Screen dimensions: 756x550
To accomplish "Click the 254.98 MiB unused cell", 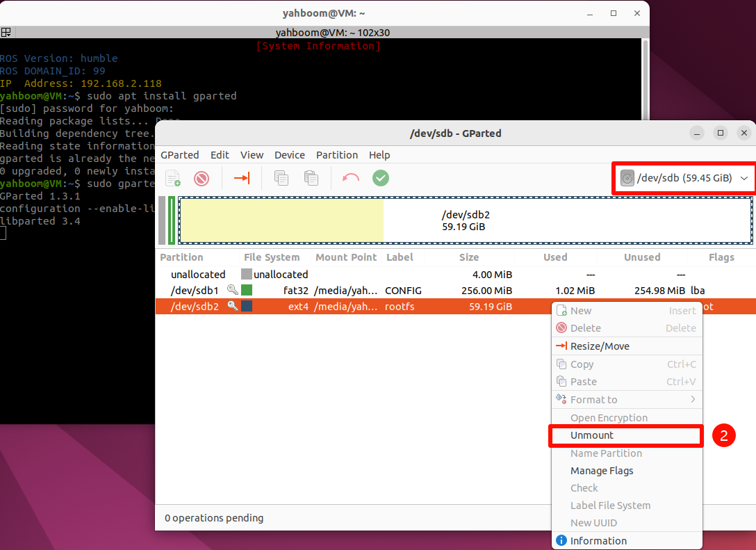I will pos(659,291).
